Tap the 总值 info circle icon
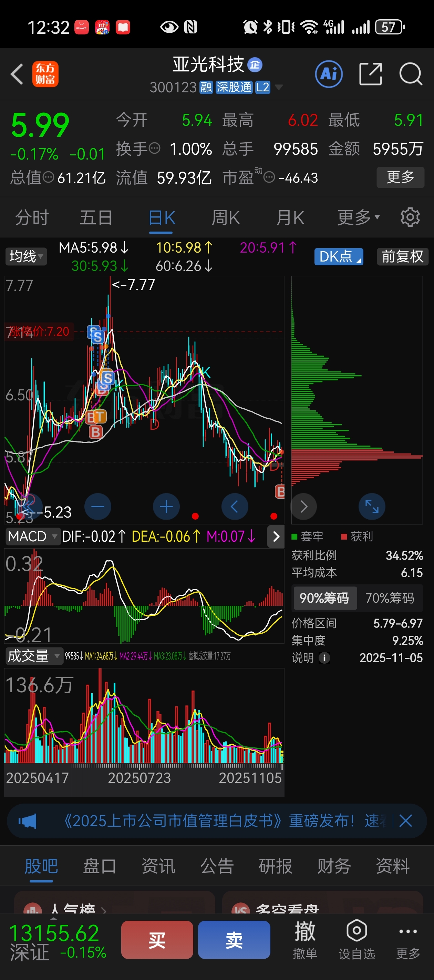This screenshot has width=434, height=980. click(48, 177)
